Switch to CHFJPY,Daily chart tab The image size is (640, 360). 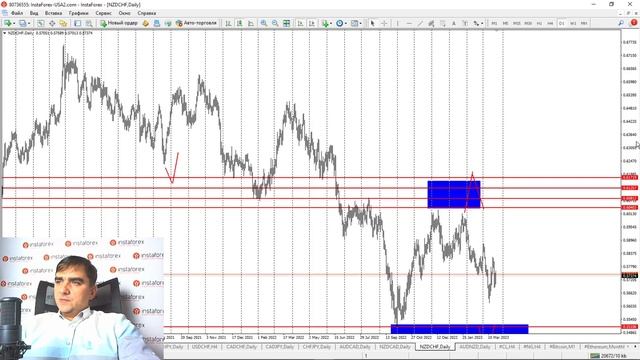tap(317, 347)
